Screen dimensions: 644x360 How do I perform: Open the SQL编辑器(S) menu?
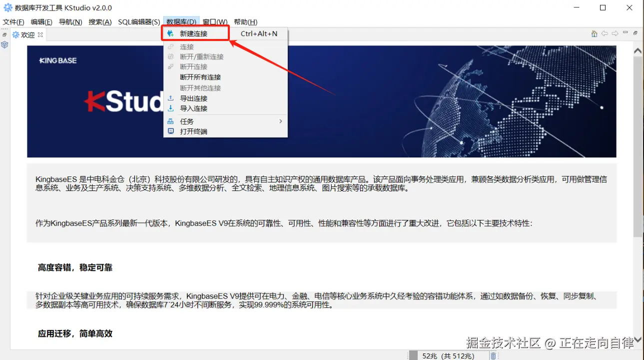[x=139, y=22]
